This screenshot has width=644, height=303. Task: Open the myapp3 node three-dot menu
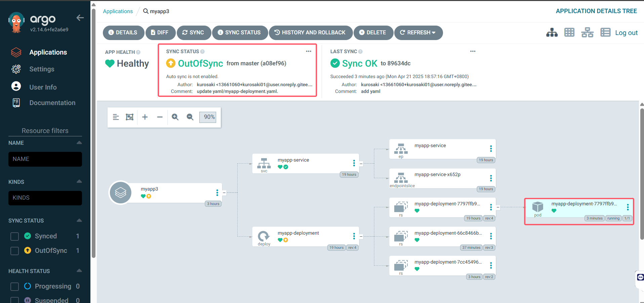217,193
